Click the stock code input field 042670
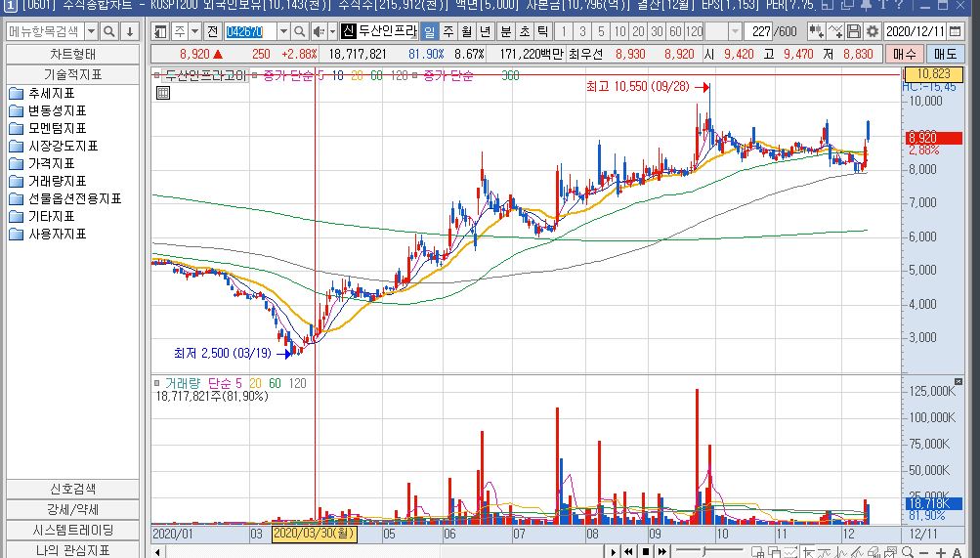 point(250,31)
